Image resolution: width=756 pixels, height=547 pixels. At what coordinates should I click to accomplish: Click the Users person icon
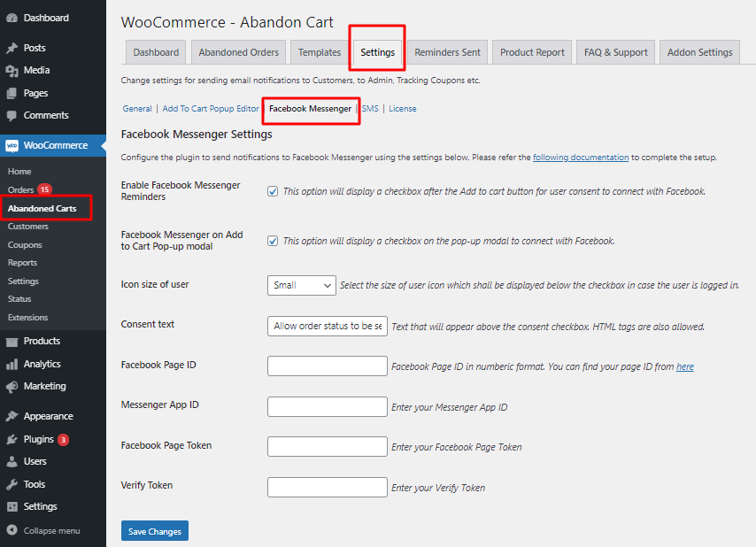click(12, 462)
